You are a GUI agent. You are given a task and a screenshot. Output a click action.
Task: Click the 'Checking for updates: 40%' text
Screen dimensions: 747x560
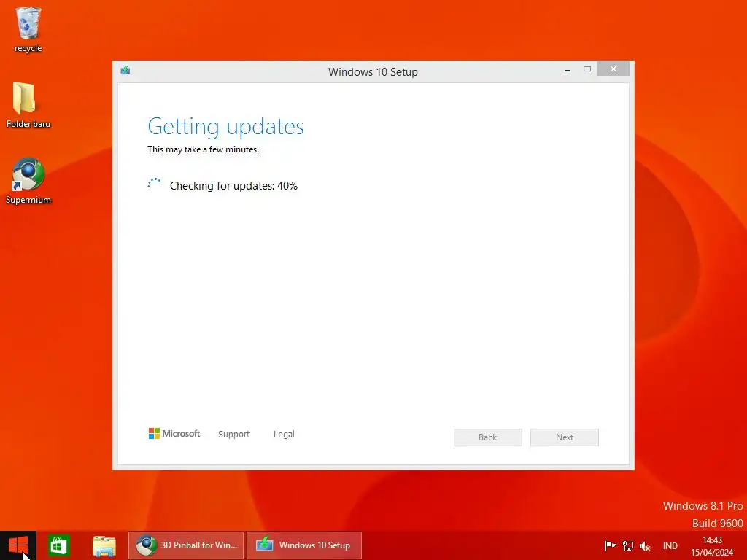[233, 186]
